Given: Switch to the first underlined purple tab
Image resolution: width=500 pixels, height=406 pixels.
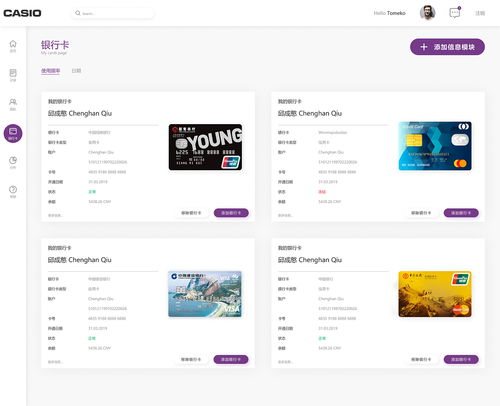Looking at the screenshot, I should point(51,71).
